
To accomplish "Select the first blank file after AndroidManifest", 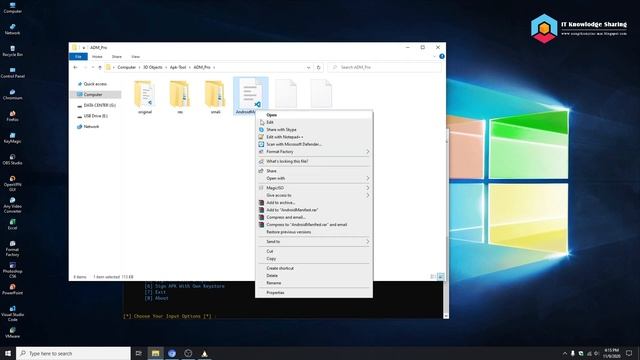I will pos(286,94).
